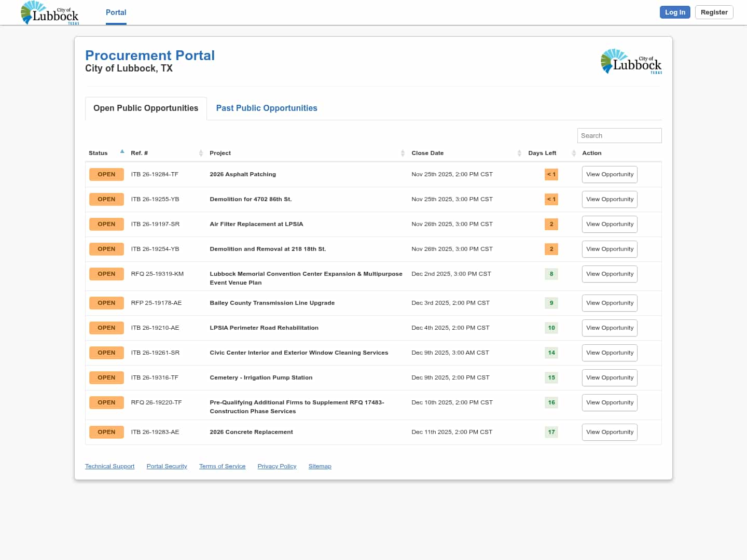View Opportunity for 2026 Concrete Replacement
Viewport: 747px width, 560px height.
pos(610,432)
